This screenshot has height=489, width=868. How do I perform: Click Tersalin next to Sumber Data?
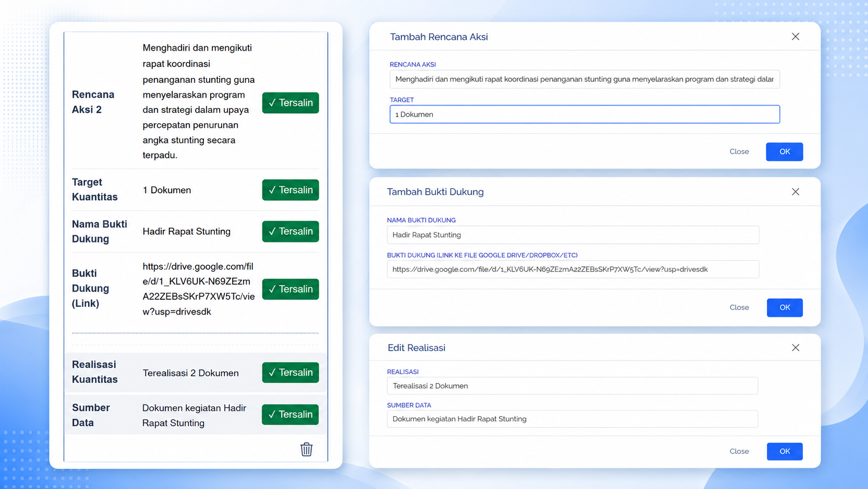coord(290,415)
